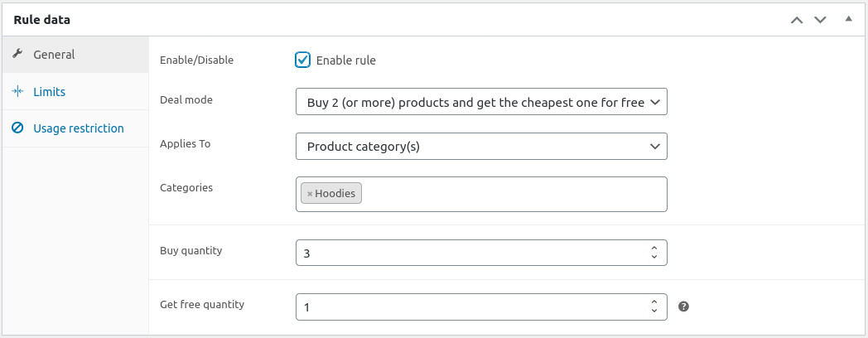Click the Limits tab icon
Screen dimensions: 868x338
(x=17, y=92)
